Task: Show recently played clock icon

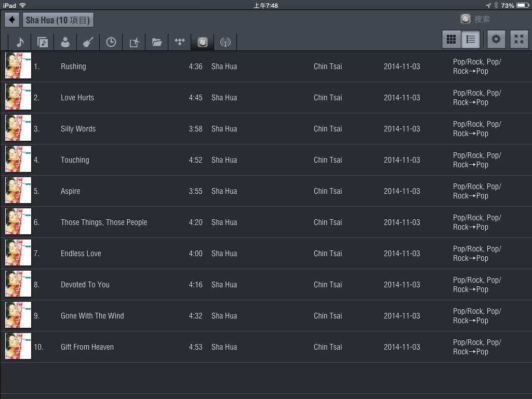Action: click(111, 42)
